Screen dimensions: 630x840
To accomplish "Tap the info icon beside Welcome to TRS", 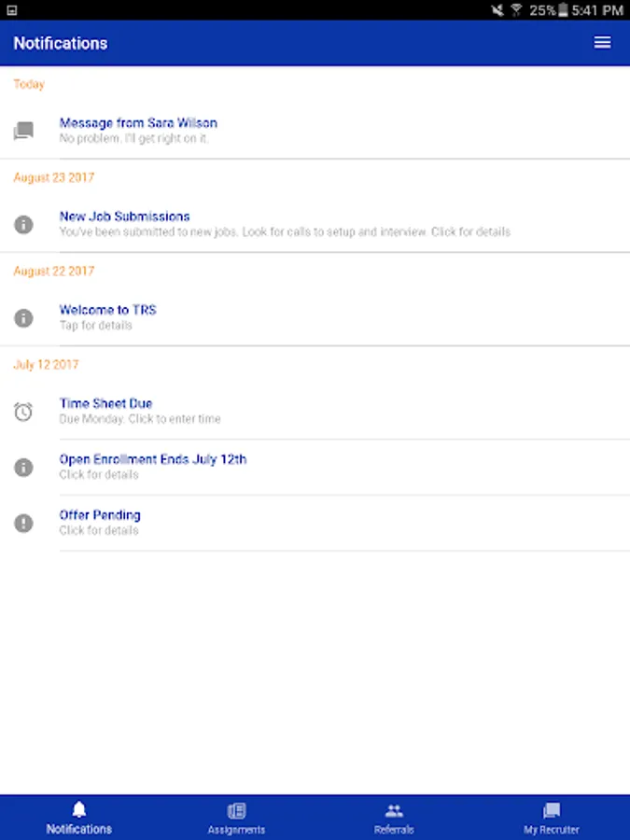I will [x=23, y=317].
